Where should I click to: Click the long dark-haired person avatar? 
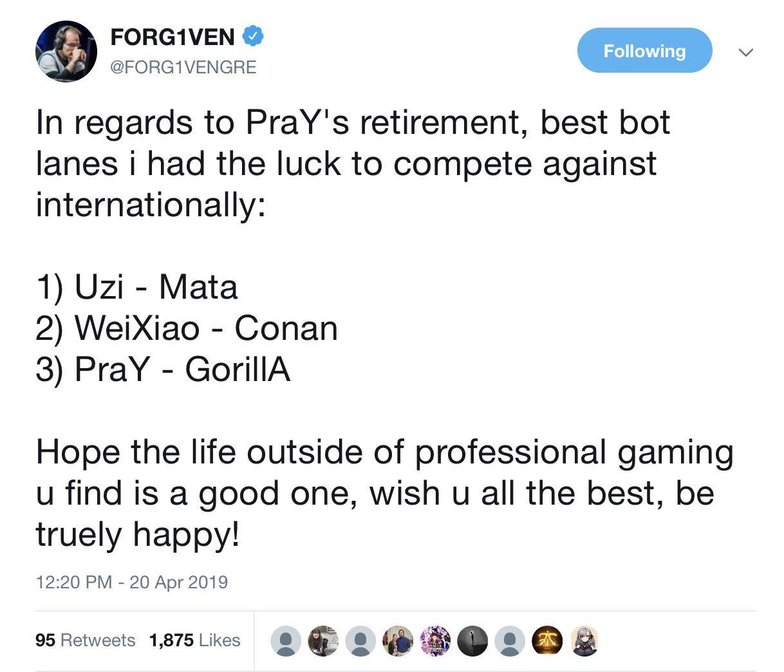click(x=323, y=640)
